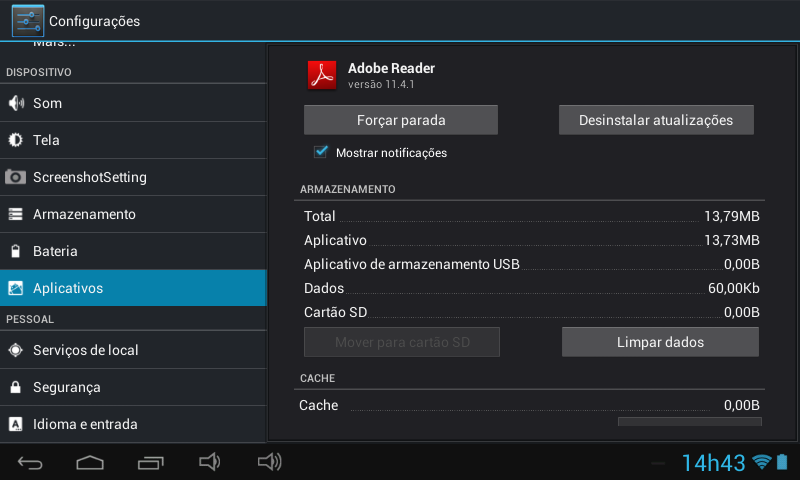Tap the Home navigation button
Viewport: 800px width, 480px height.
point(90,463)
